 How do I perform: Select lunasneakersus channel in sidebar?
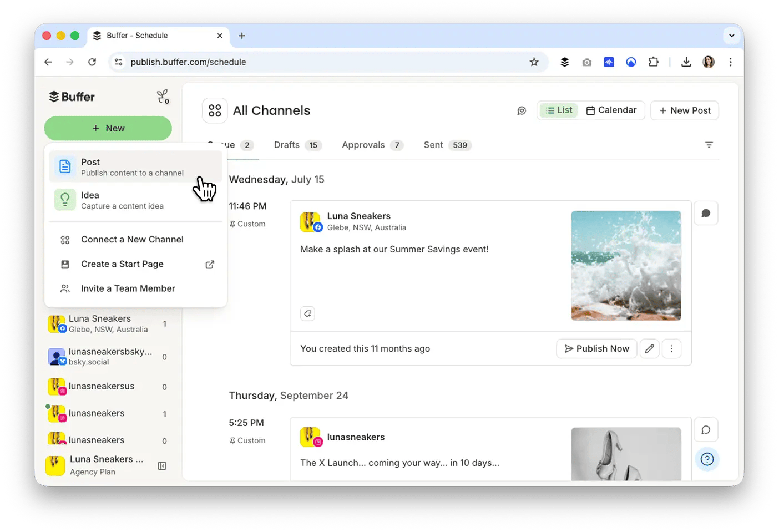(x=108, y=386)
